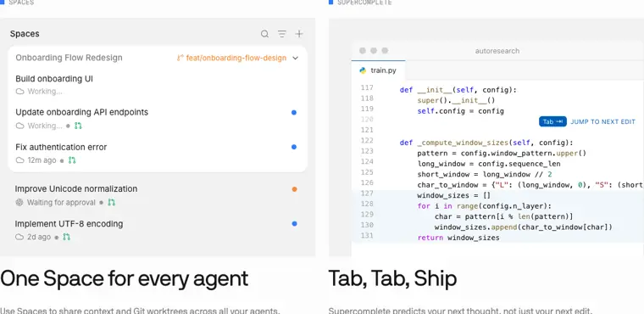The image size is (644, 314).
Task: Open the filter icon in Spaces header
Action: point(281,34)
